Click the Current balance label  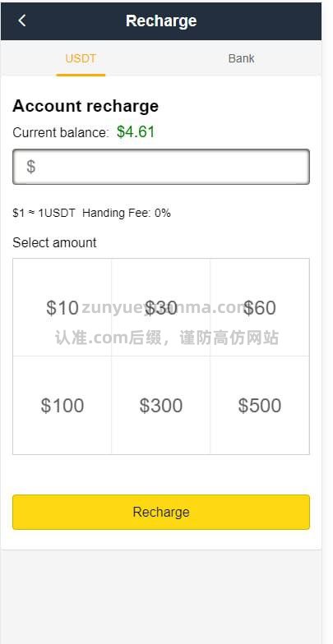pyautogui.click(x=61, y=133)
